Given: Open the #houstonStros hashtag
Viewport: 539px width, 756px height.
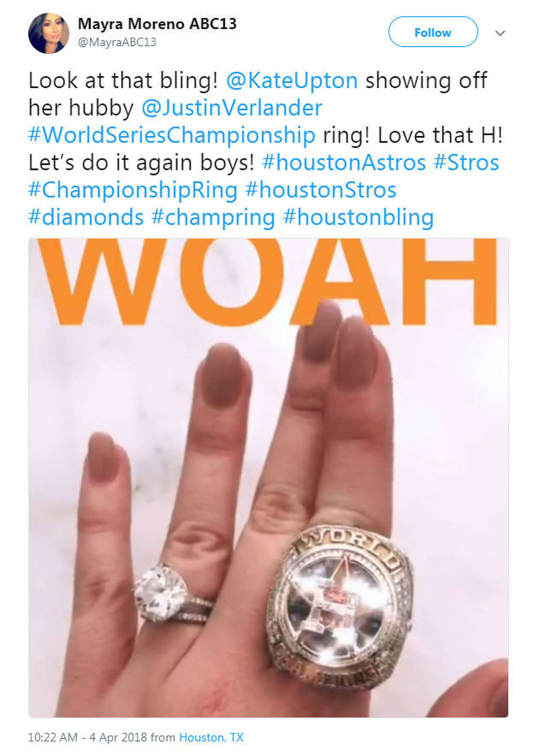Looking at the screenshot, I should [321, 190].
